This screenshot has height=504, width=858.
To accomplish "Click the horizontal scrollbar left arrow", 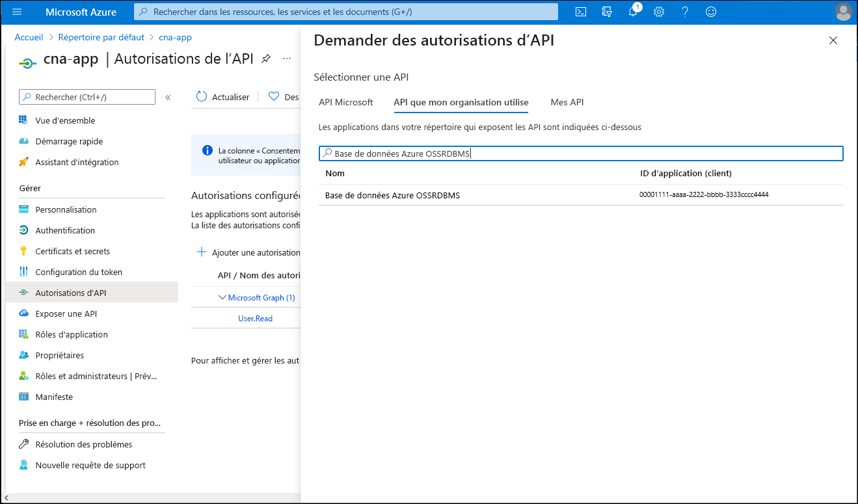I will 5,499.
